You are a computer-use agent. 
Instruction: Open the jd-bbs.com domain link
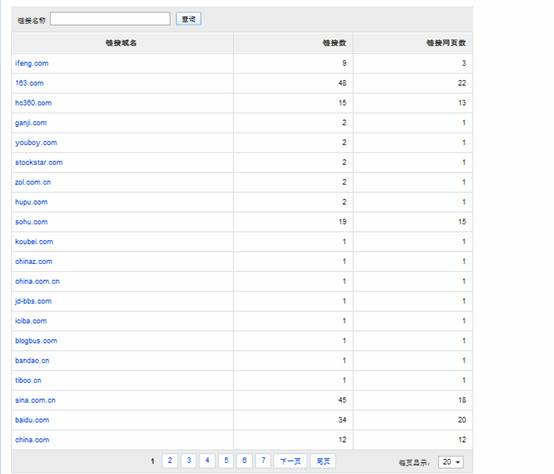click(33, 301)
